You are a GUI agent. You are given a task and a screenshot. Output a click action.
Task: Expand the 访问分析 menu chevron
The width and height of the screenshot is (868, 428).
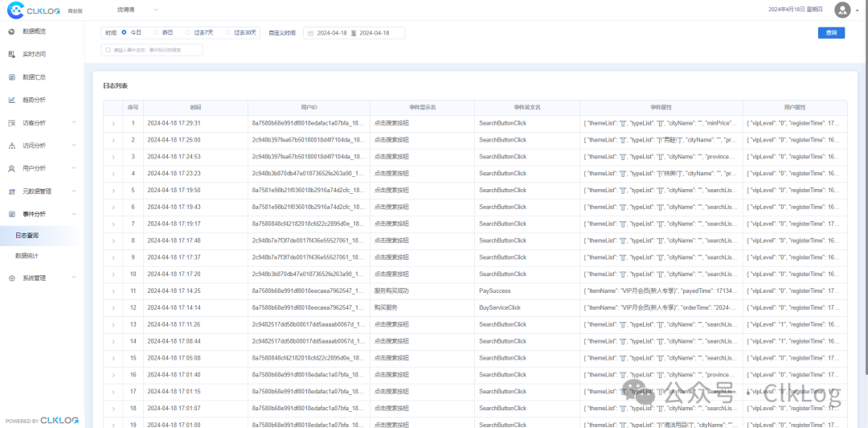point(74,146)
